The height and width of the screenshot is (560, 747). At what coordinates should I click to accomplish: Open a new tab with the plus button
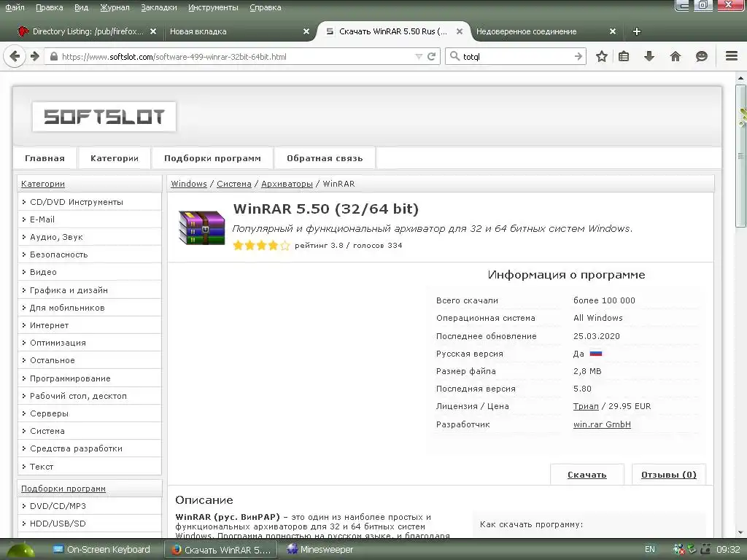(636, 31)
